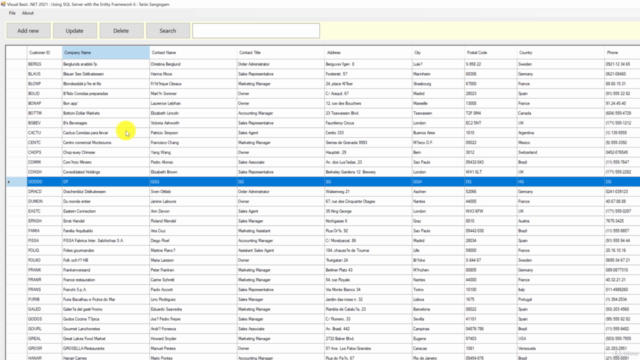Select country cell Portugal
The width and height of the screenshot is (640, 360).
pyautogui.click(x=561, y=299)
